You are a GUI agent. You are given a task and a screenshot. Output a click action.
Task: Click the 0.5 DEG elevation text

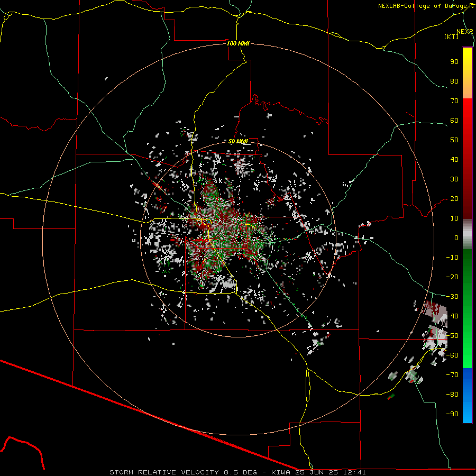[241, 472]
